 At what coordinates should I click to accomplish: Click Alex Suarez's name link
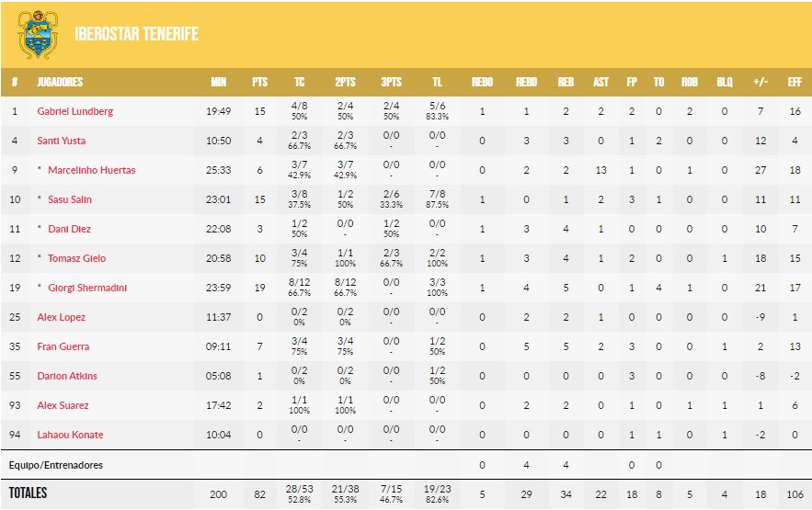[62, 405]
